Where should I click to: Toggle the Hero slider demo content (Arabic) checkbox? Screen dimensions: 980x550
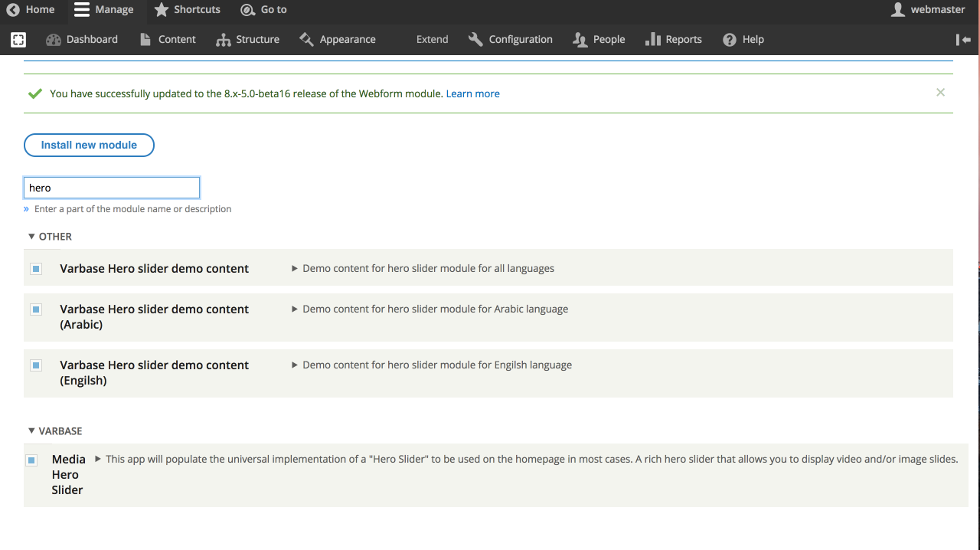pos(36,309)
